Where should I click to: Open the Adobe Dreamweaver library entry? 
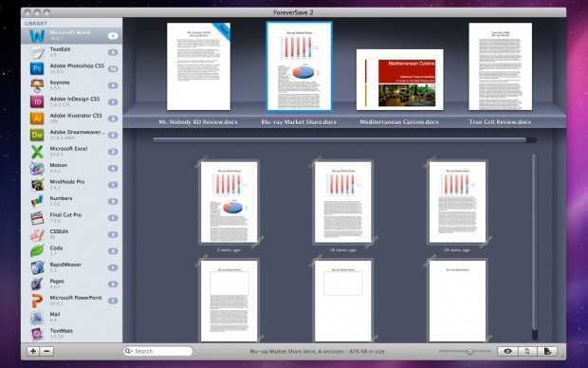[72, 135]
